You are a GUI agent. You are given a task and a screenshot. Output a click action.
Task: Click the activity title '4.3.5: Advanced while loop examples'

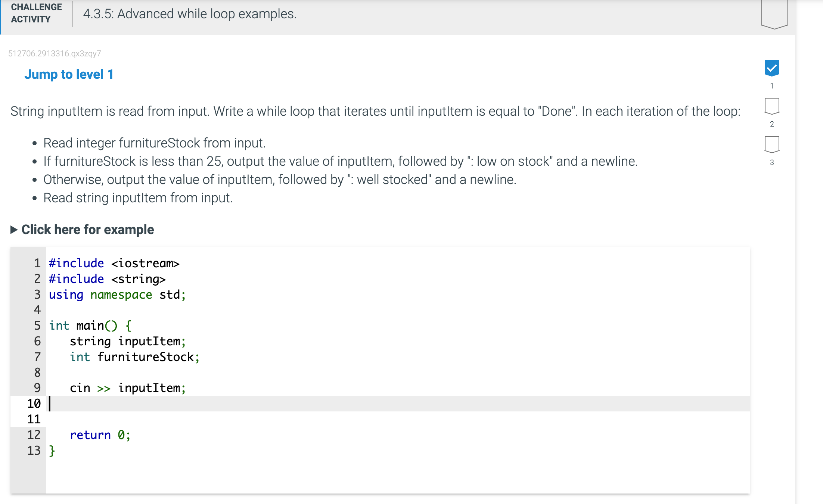[x=190, y=14]
